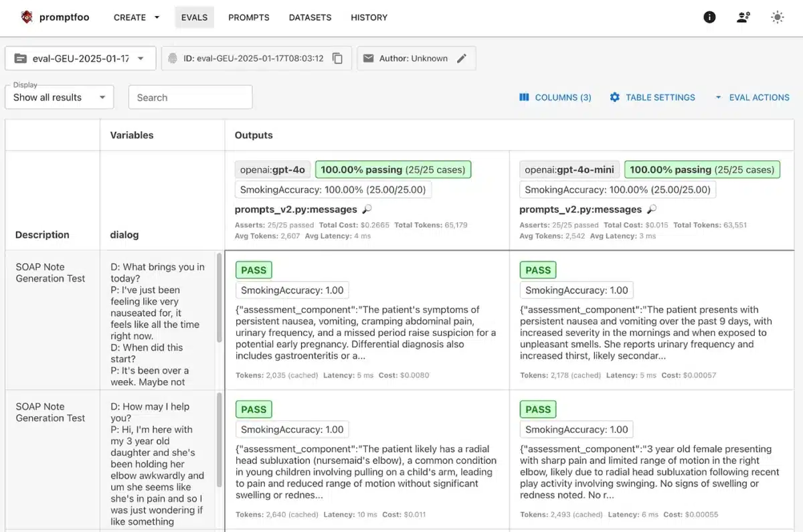803x532 pixels.
Task: Open the HISTORY tab
Action: coord(369,17)
